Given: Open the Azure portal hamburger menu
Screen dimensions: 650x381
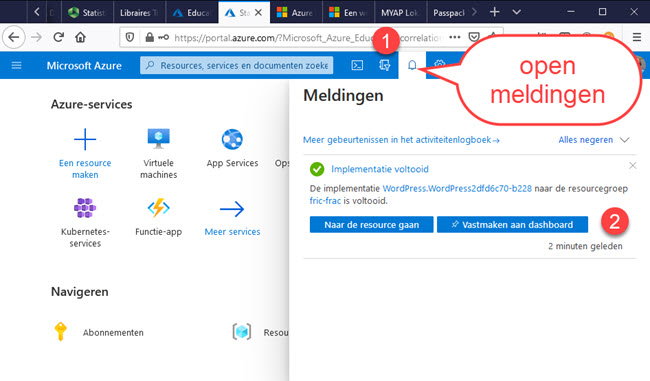Looking at the screenshot, I should [x=17, y=65].
